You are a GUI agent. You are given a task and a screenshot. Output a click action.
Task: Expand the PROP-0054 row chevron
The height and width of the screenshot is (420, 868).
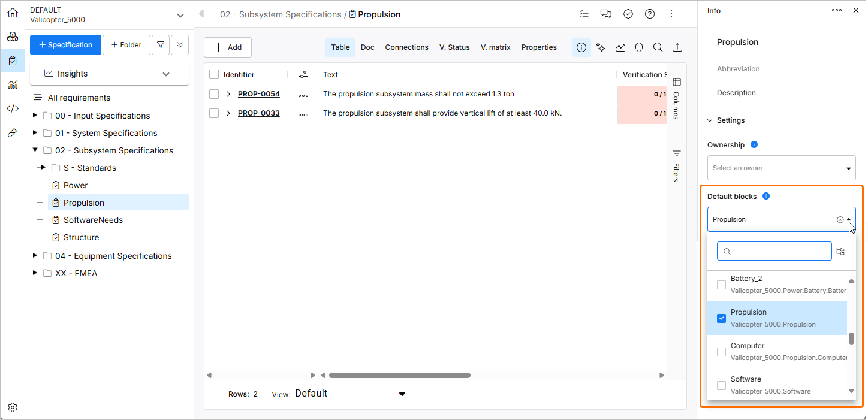[228, 94]
